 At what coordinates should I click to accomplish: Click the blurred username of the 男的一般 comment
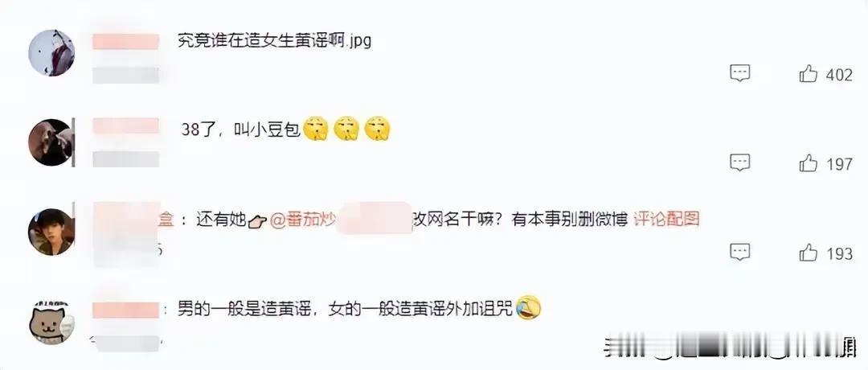coord(125,310)
